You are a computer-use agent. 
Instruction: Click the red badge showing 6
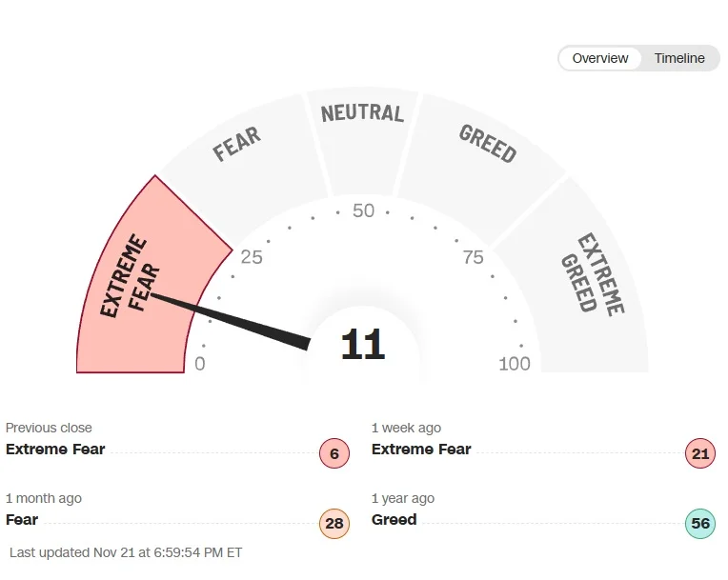click(x=334, y=454)
